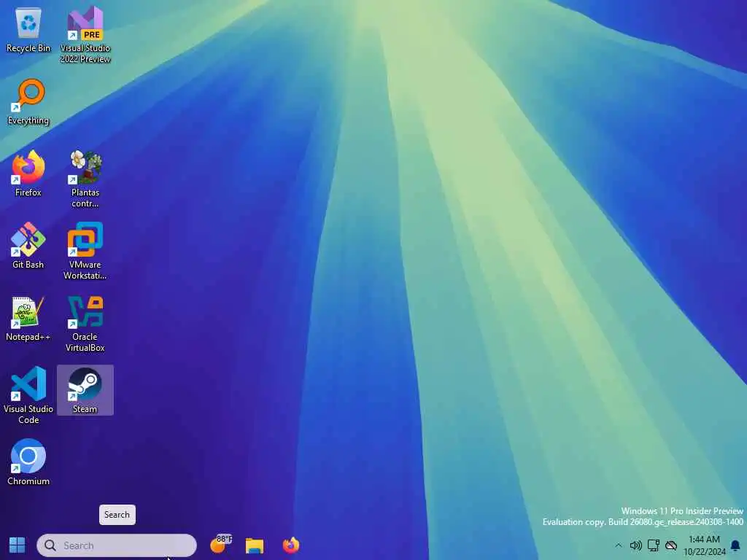Viewport: 747px width, 560px height.
Task: Select the VMware Workstation shortcut
Action: click(x=85, y=251)
